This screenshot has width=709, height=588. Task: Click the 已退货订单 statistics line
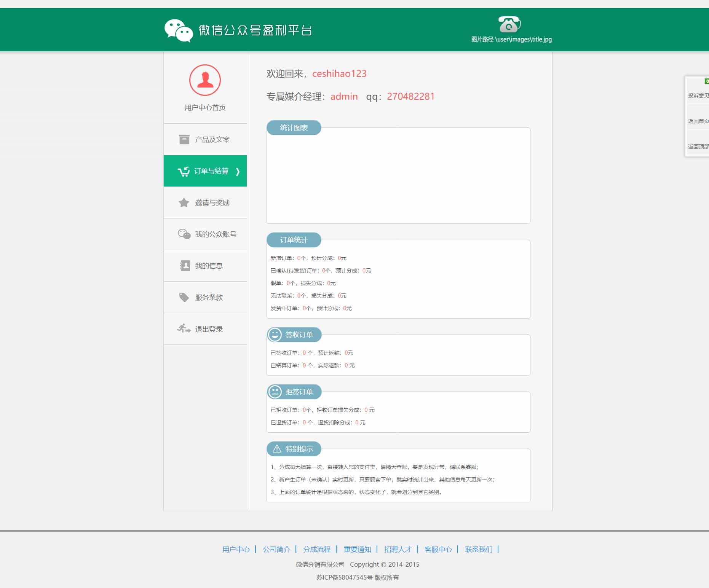coord(318,422)
